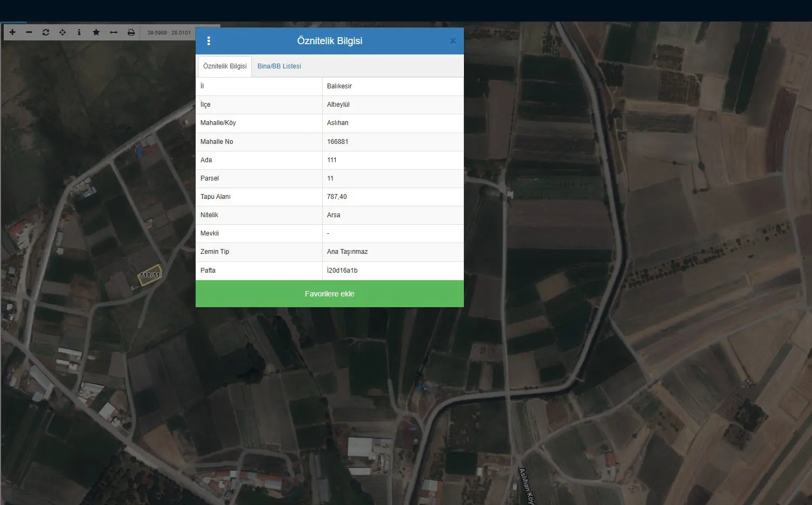Open favorites with the star icon

tap(96, 32)
